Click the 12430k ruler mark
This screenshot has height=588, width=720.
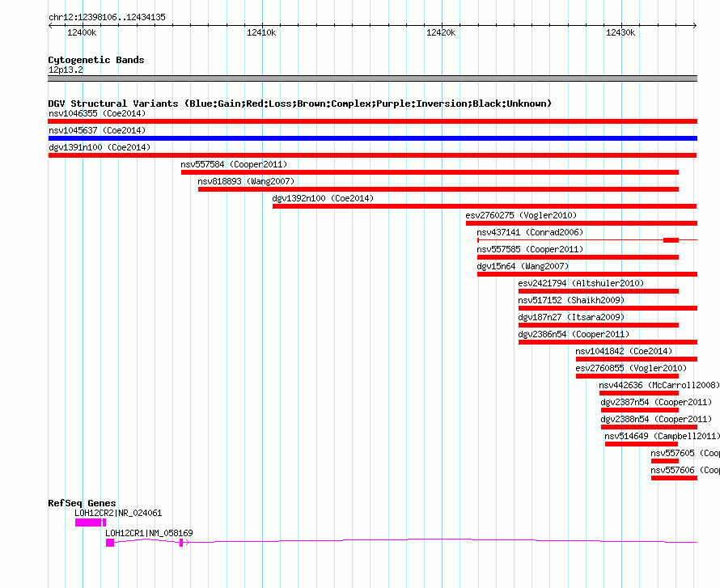click(x=620, y=32)
